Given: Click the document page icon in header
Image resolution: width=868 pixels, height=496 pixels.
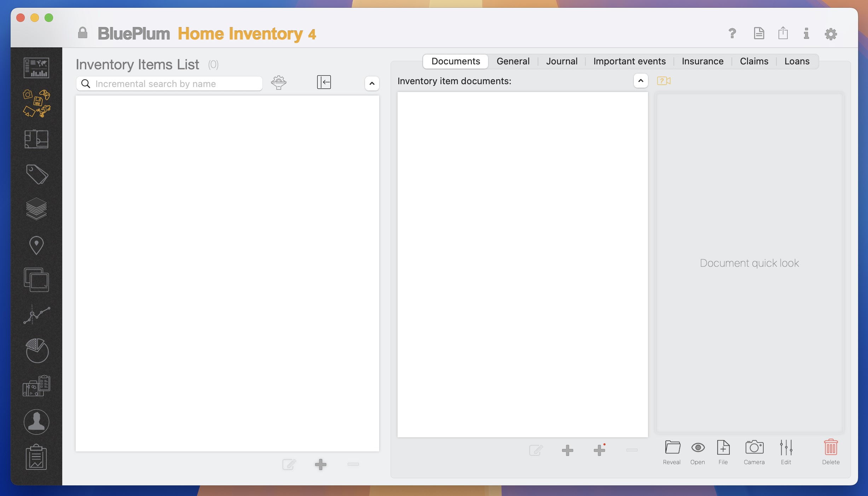Looking at the screenshot, I should pyautogui.click(x=759, y=33).
